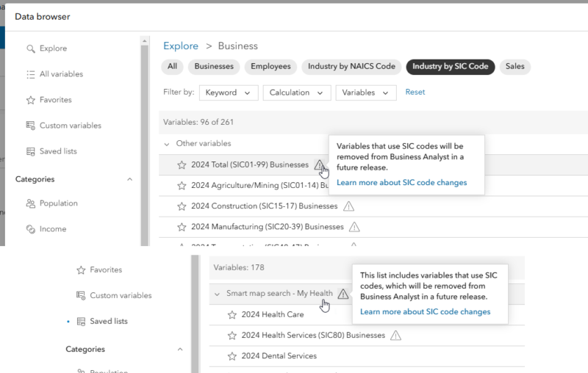Image resolution: width=588 pixels, height=373 pixels.
Task: Click the Explore breadcrumb link
Action: pyautogui.click(x=181, y=46)
